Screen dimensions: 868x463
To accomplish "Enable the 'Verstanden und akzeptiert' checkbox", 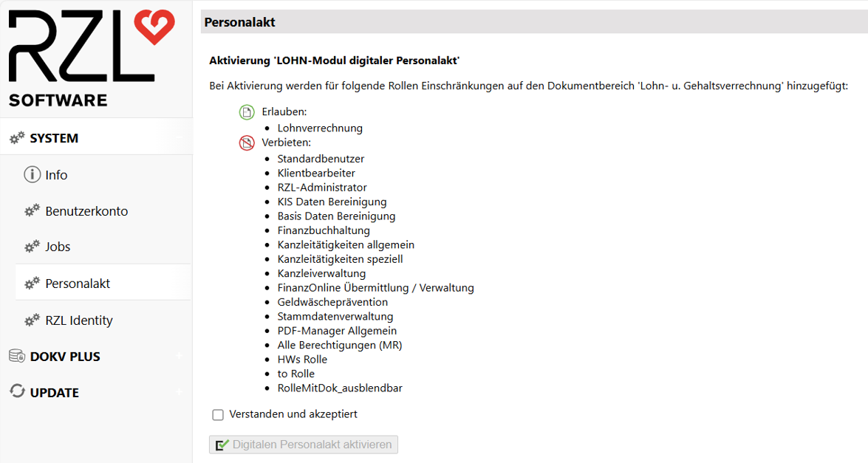I will tap(218, 415).
